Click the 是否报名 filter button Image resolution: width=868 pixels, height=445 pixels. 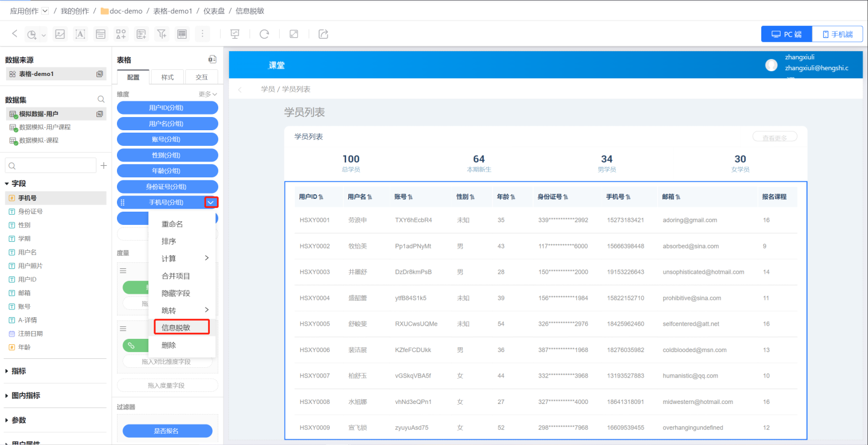point(167,431)
